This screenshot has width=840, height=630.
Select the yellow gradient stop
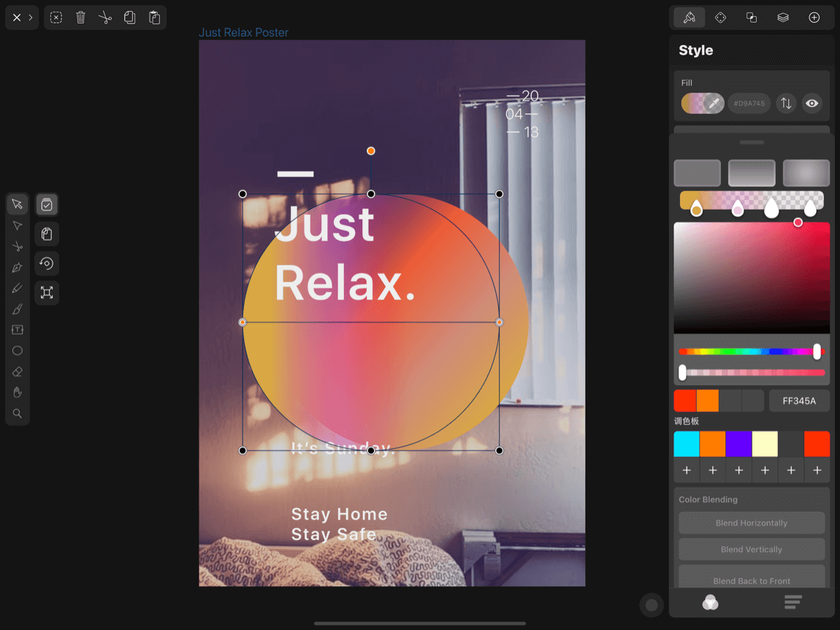(696, 208)
